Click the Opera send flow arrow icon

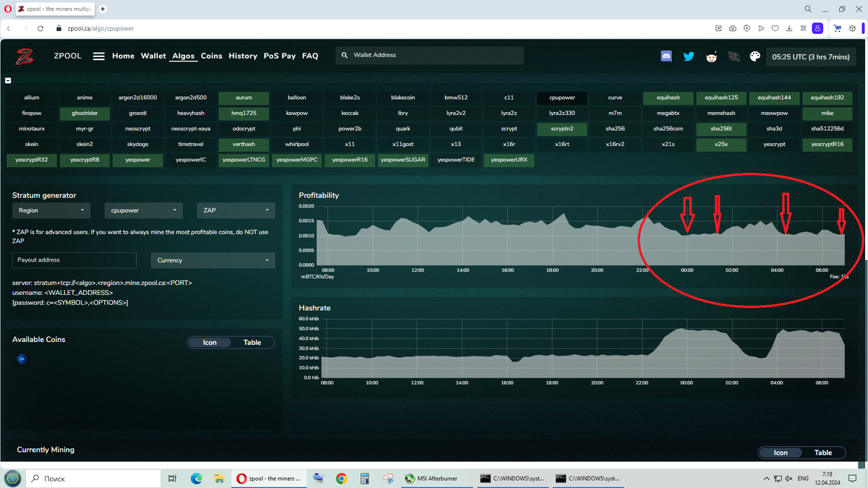[x=761, y=28]
